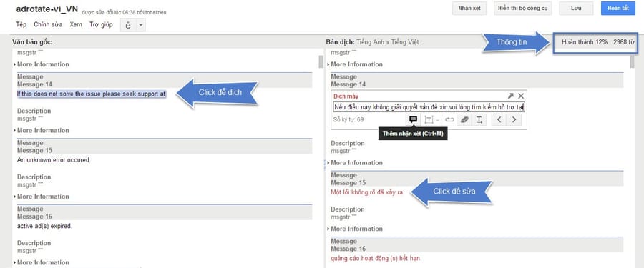This screenshot has height=268, width=644.
Task: Click the ê input tools button
Action: (128, 25)
